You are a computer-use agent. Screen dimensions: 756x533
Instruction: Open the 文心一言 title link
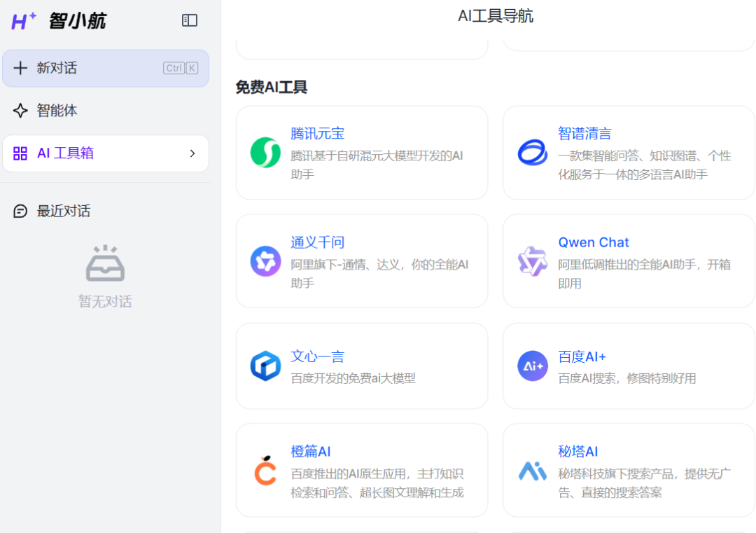tap(317, 357)
